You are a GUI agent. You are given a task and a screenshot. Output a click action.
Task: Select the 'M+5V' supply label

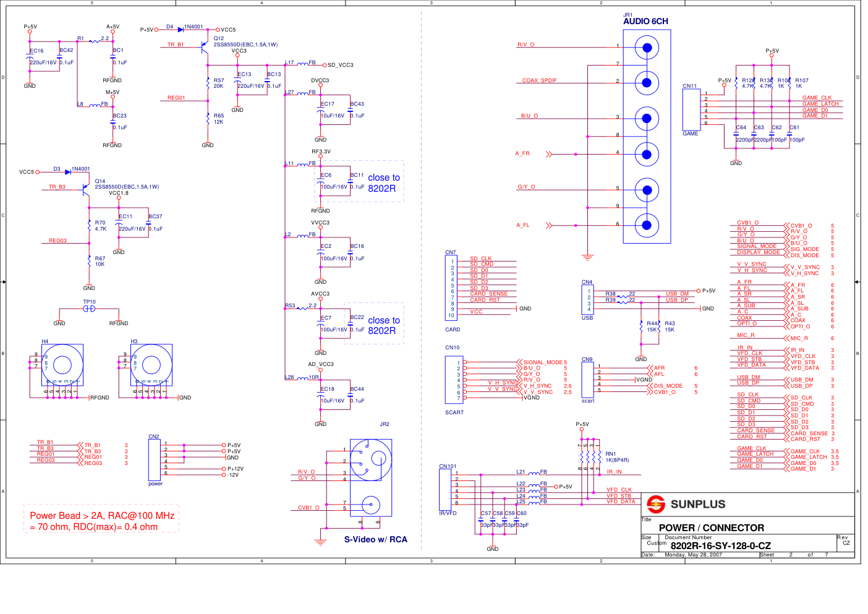pyautogui.click(x=113, y=92)
